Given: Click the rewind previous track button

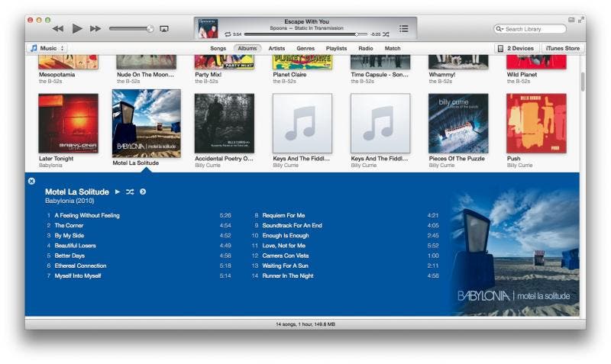Looking at the screenshot, I should pyautogui.click(x=58, y=29).
